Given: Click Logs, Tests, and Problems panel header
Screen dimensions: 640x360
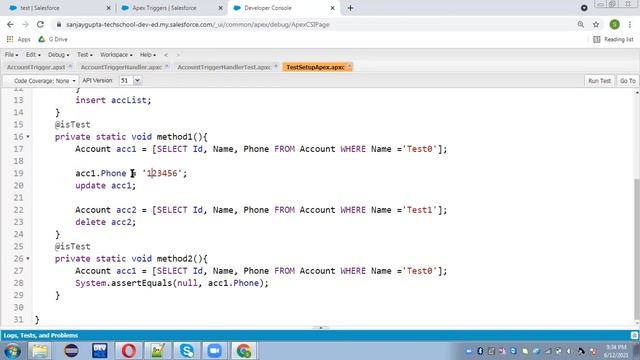Looking at the screenshot, I should point(40,336).
